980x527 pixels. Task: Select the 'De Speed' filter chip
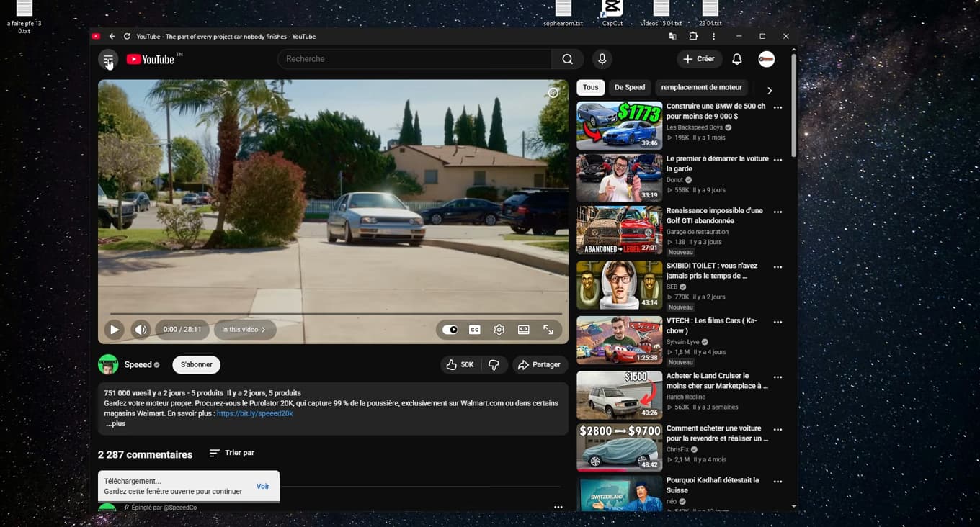pos(630,87)
